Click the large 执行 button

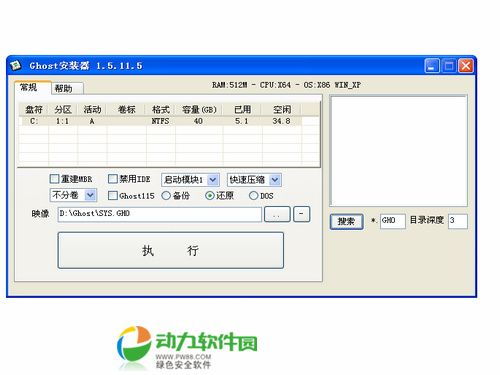[x=171, y=250]
